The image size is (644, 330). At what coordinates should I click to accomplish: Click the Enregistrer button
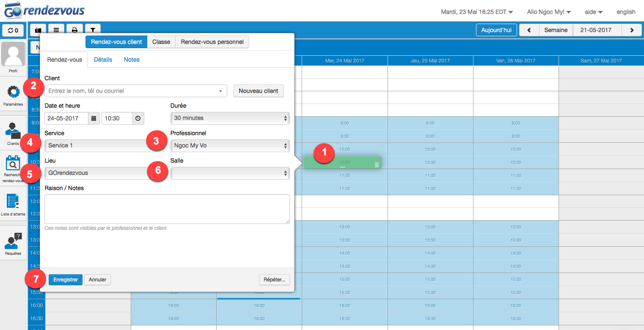(66, 279)
